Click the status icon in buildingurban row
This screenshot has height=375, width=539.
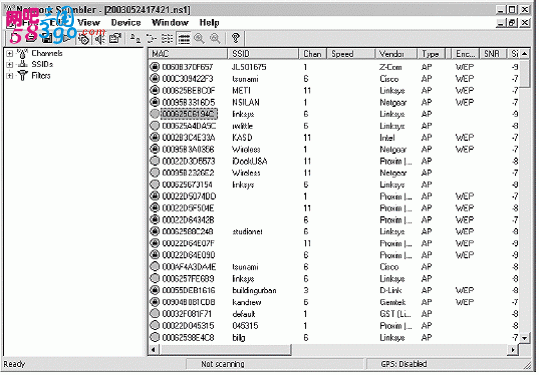[x=155, y=290]
